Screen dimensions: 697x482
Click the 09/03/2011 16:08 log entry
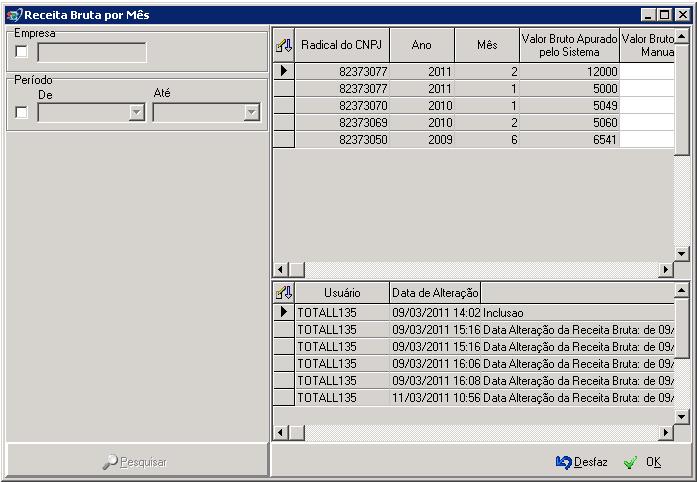pos(474,381)
